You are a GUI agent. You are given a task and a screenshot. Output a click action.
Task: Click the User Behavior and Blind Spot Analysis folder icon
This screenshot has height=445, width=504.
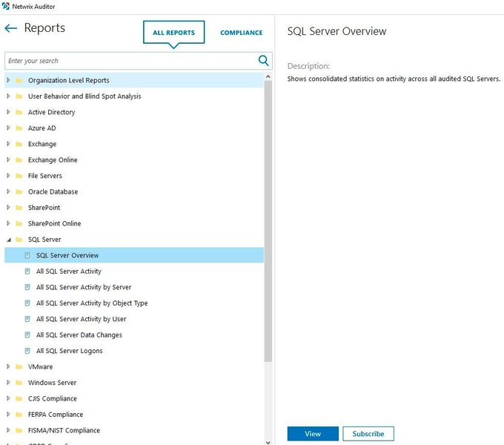point(19,96)
